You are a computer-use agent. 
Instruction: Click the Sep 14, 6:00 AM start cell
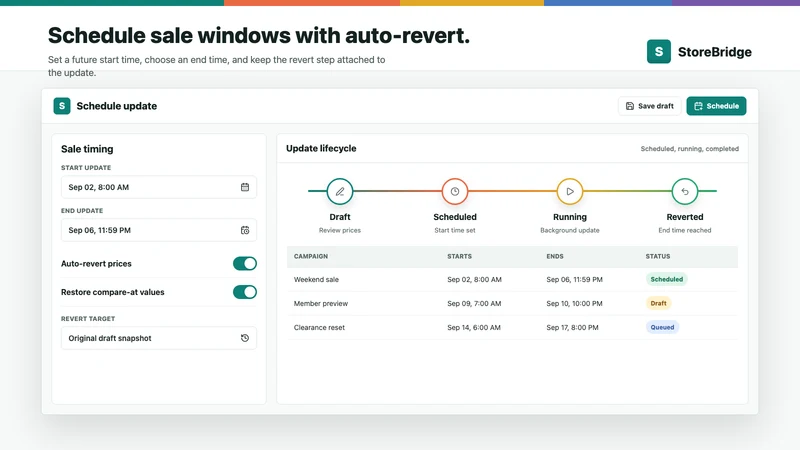[x=474, y=328]
